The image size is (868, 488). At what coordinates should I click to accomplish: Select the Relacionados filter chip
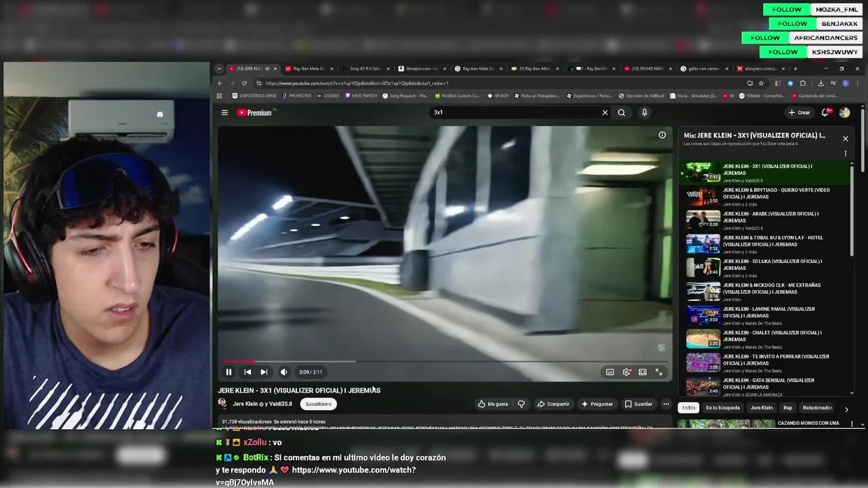(817, 408)
